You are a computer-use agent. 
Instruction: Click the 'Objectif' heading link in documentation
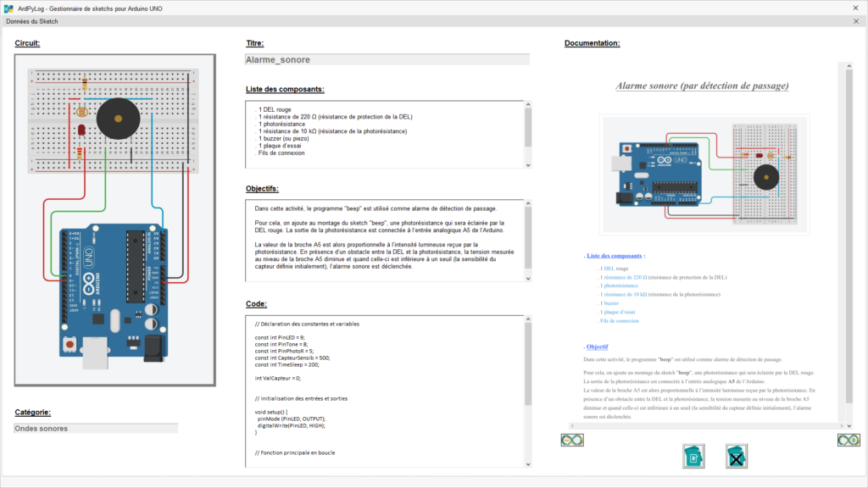[597, 347]
